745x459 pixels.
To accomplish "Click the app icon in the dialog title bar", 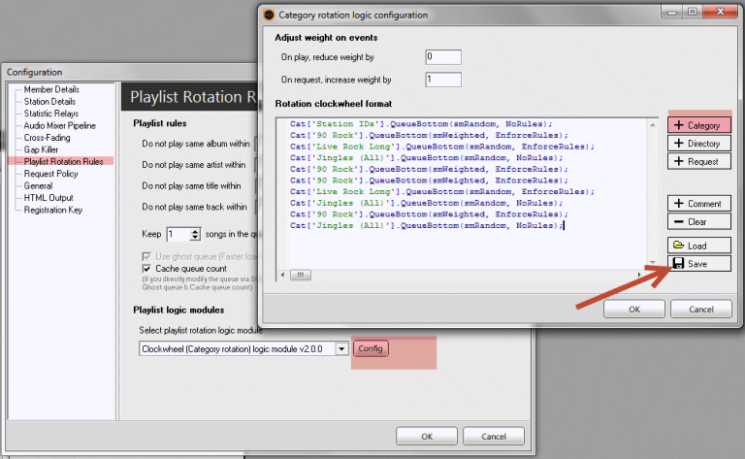I will (268, 15).
